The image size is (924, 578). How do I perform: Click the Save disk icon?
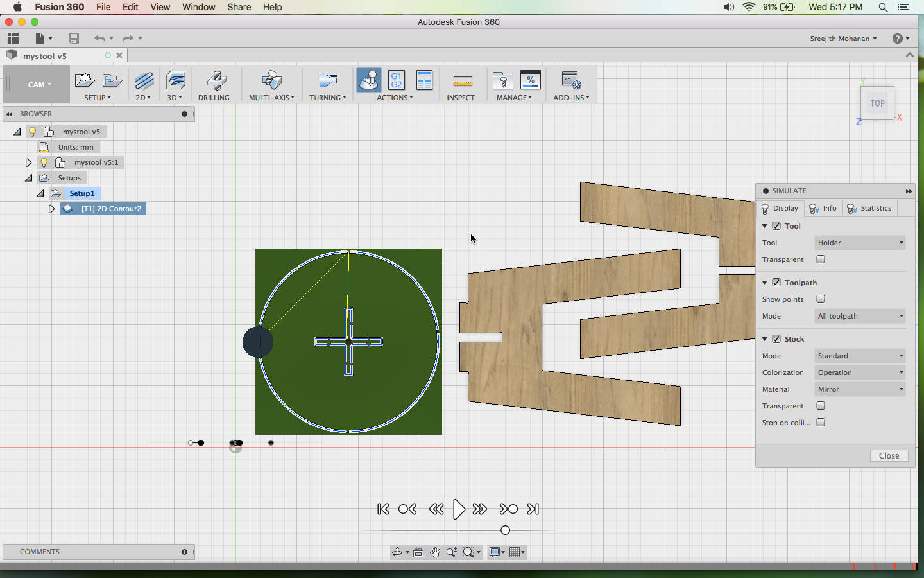[74, 39]
